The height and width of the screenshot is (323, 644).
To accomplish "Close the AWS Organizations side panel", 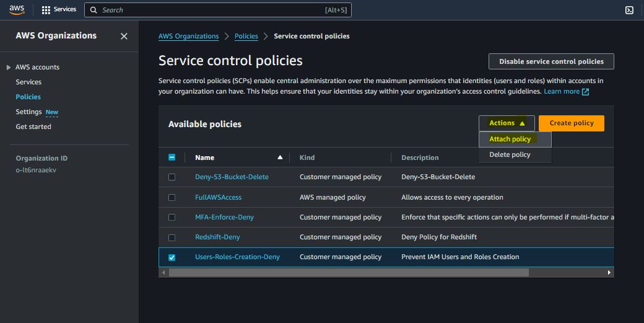I will click(x=124, y=37).
